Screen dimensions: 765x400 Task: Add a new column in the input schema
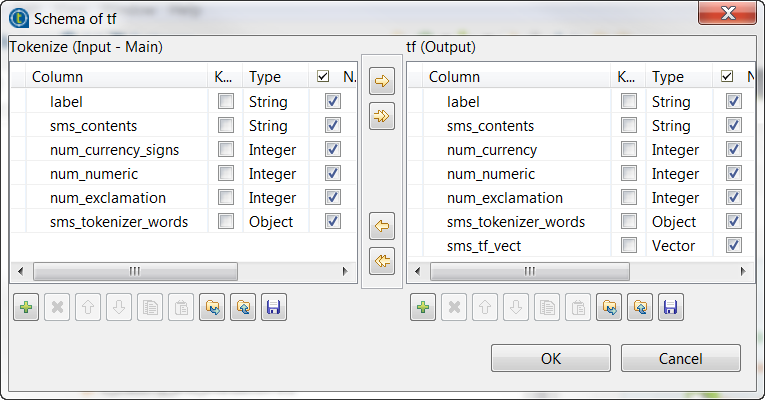click(x=26, y=308)
